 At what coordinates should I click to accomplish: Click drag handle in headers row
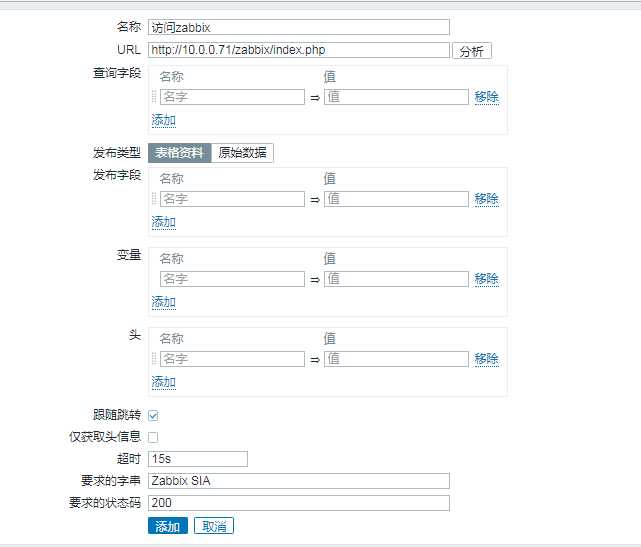click(154, 359)
